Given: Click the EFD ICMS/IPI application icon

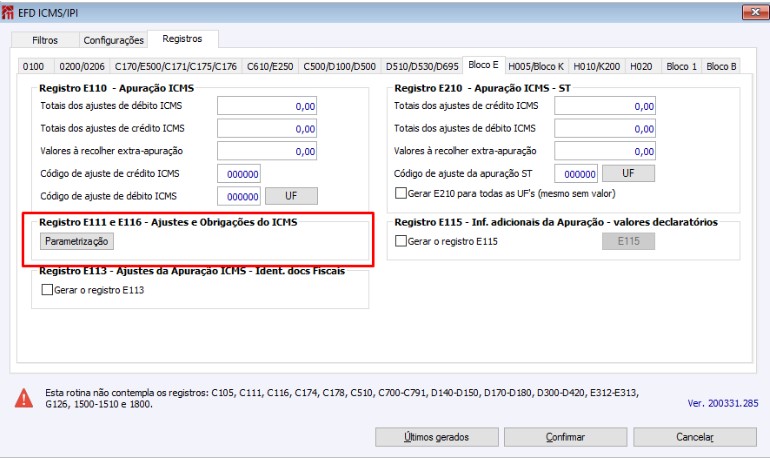Looking at the screenshot, I should tap(7, 12).
